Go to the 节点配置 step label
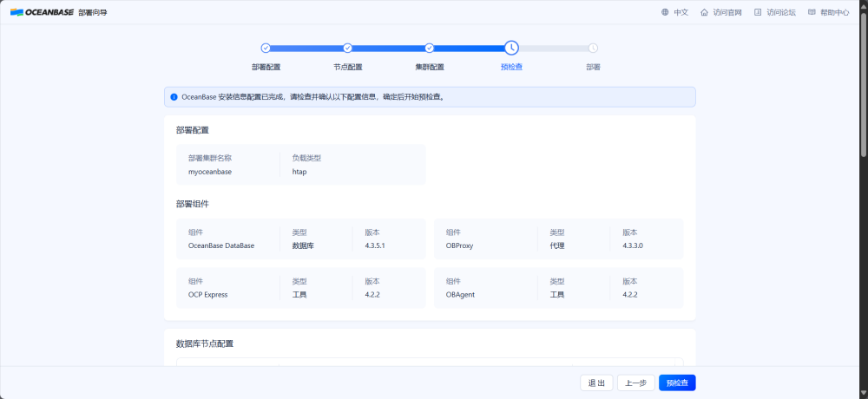Image resolution: width=868 pixels, height=399 pixels. click(348, 67)
